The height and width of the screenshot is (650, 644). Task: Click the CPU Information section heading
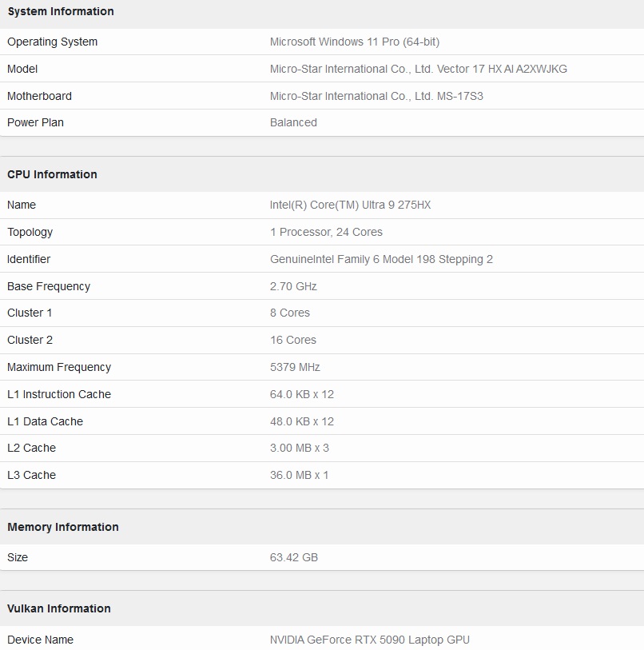click(52, 174)
